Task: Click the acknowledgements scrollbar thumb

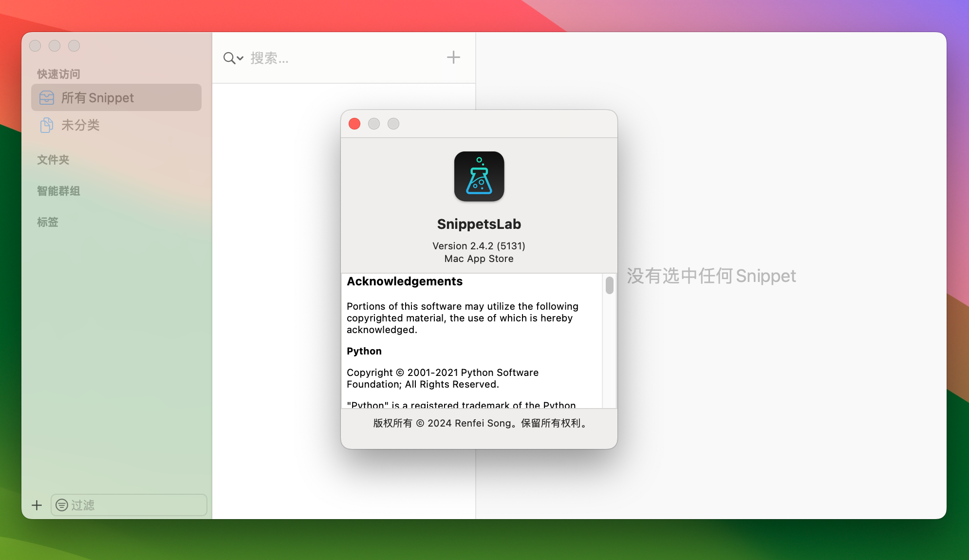Action: click(609, 285)
